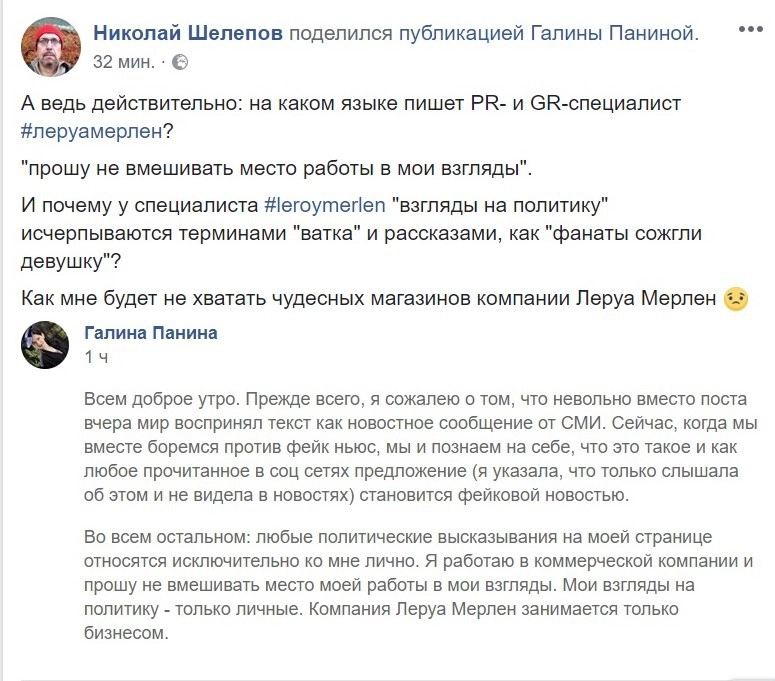
Task: Go to Николай Шелепов's profile name link
Action: coord(188,33)
